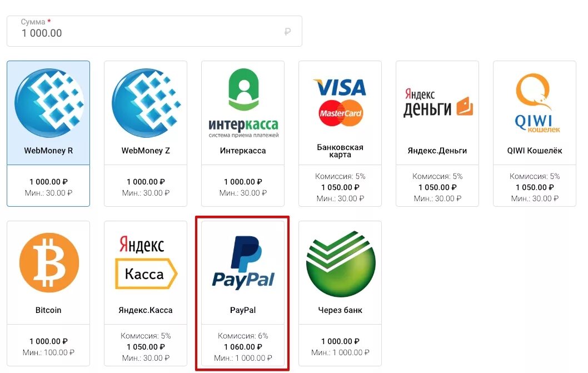
Task: Click PayPal 1 060.00 ₽ price info
Action: (x=243, y=347)
